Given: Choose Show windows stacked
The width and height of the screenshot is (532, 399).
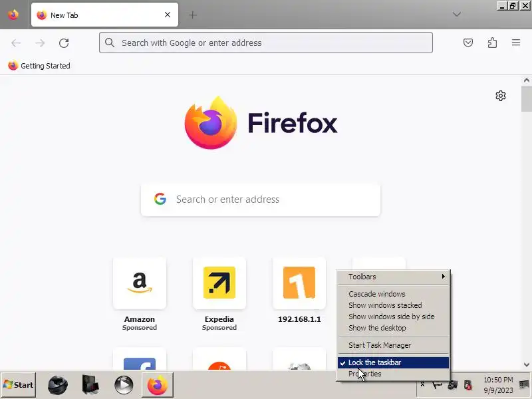Looking at the screenshot, I should (x=393, y=305).
